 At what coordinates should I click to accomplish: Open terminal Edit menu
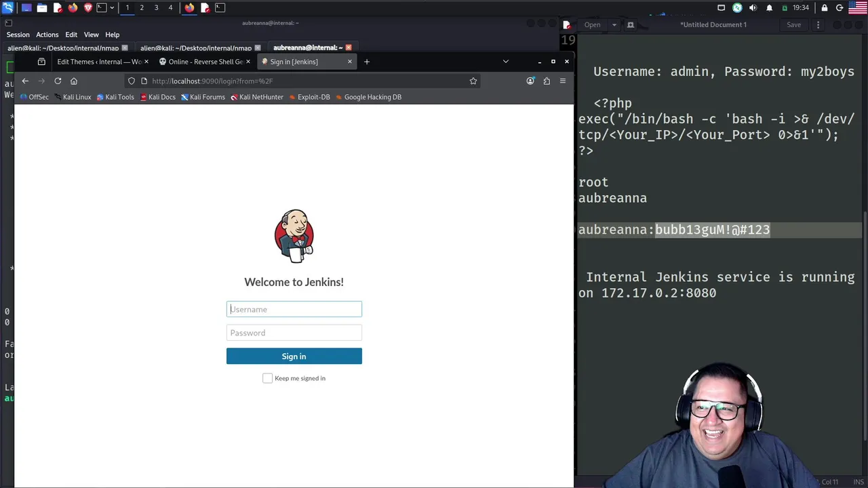(71, 35)
